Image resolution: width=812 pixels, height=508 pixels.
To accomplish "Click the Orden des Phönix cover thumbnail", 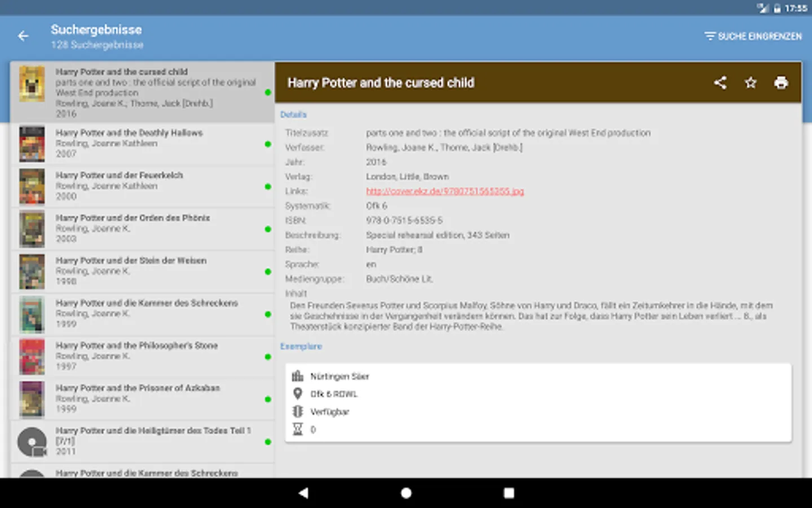I will 32,229.
